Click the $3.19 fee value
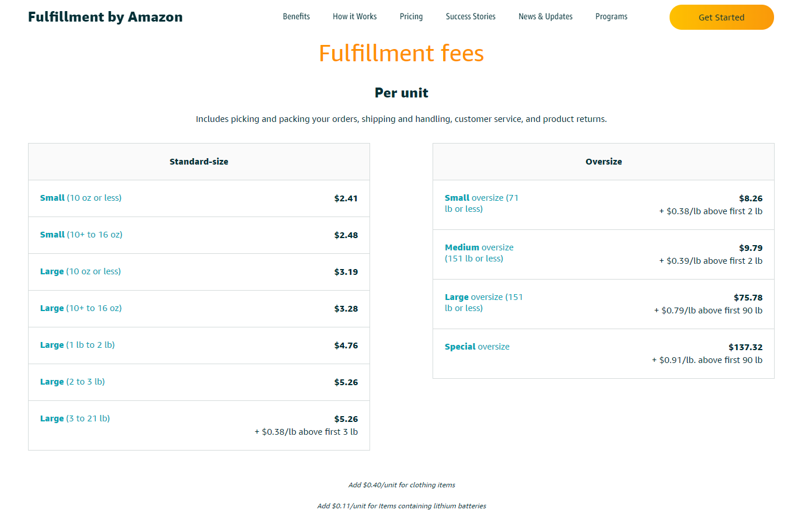Viewport: 812px width, 520px height. tap(346, 272)
